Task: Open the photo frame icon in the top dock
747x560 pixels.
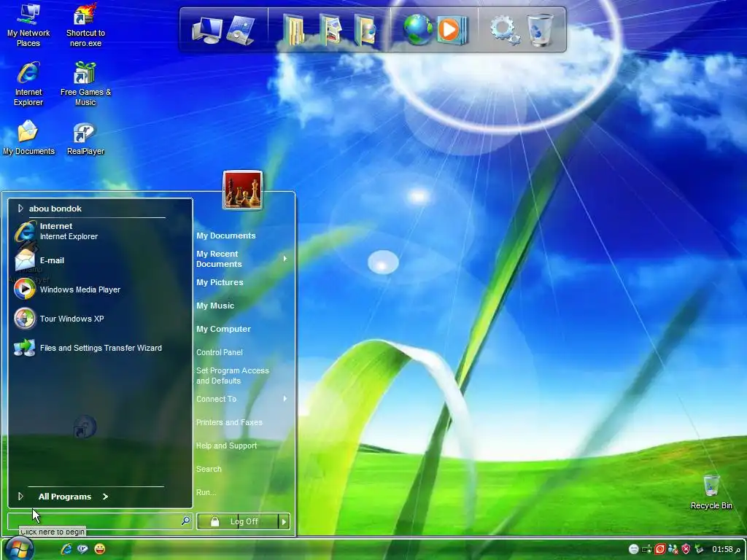Action: [x=241, y=31]
